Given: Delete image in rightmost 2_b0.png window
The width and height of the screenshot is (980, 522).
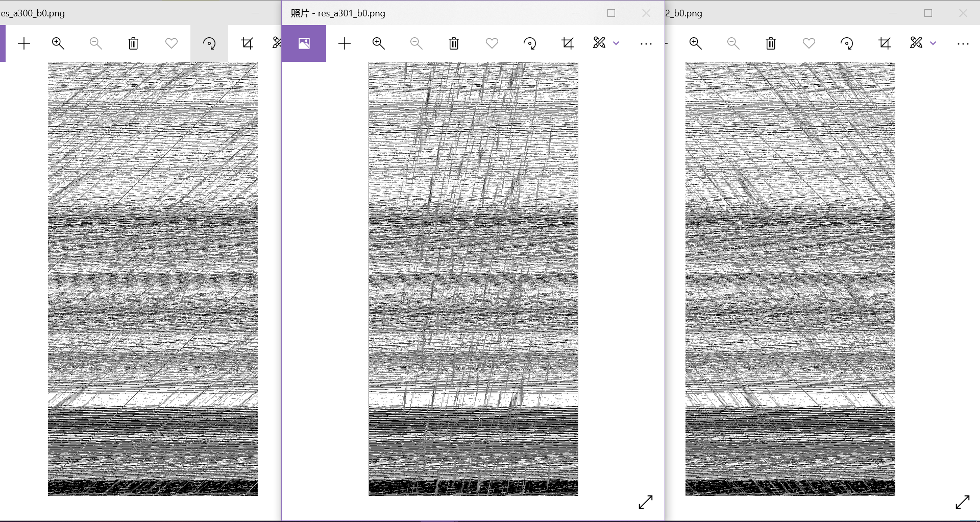Looking at the screenshot, I should [771, 43].
